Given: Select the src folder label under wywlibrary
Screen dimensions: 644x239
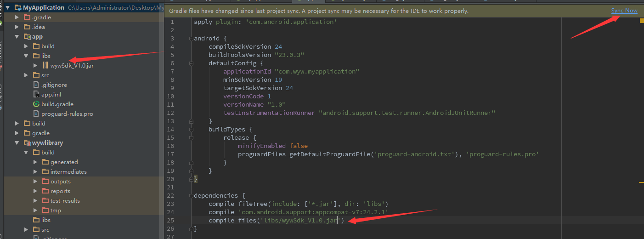Looking at the screenshot, I should coord(45,229).
